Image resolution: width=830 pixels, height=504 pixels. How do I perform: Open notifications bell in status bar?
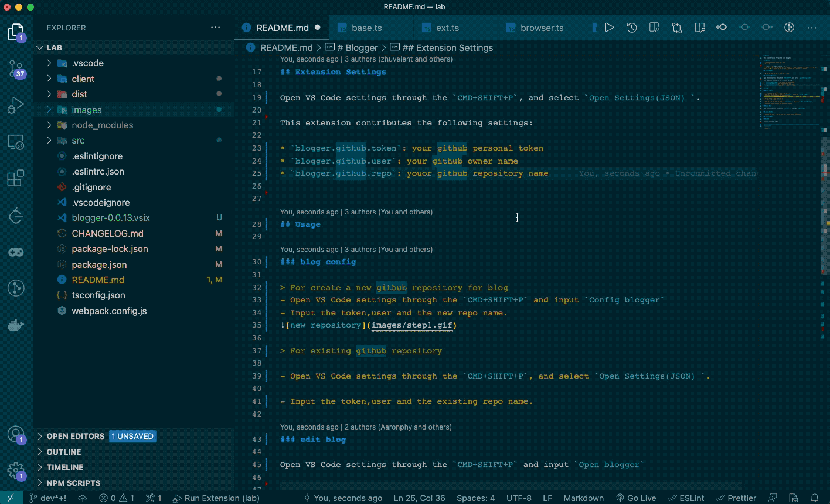(x=814, y=498)
